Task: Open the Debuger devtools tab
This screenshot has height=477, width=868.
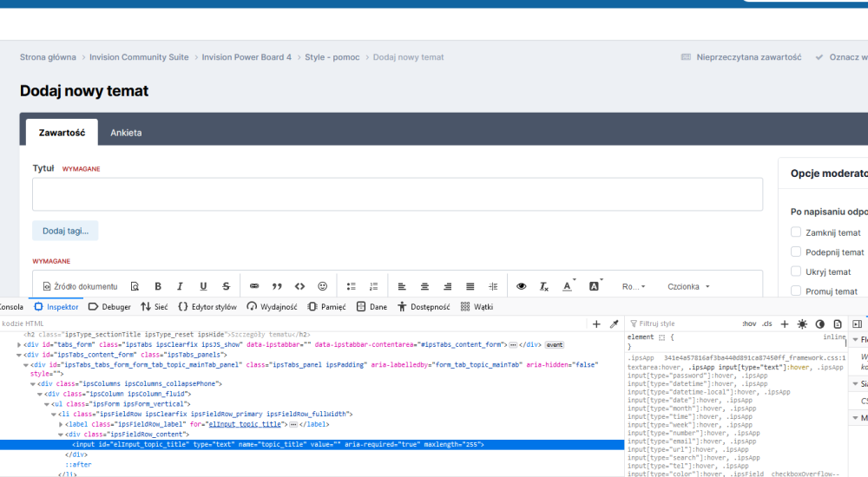Action: pos(110,307)
